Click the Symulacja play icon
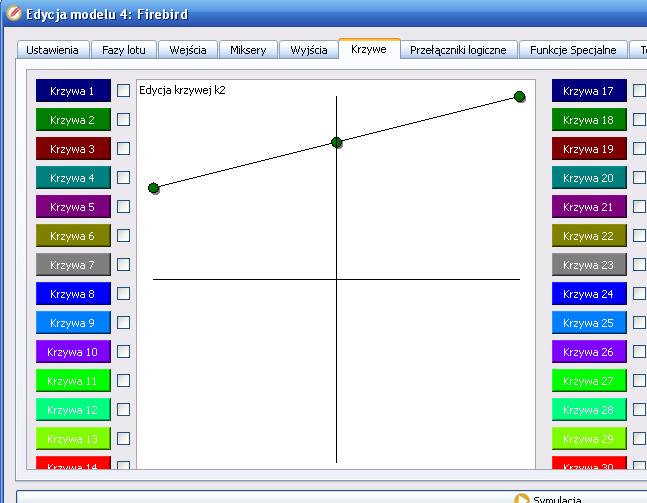This screenshot has width=647, height=503. point(522,498)
